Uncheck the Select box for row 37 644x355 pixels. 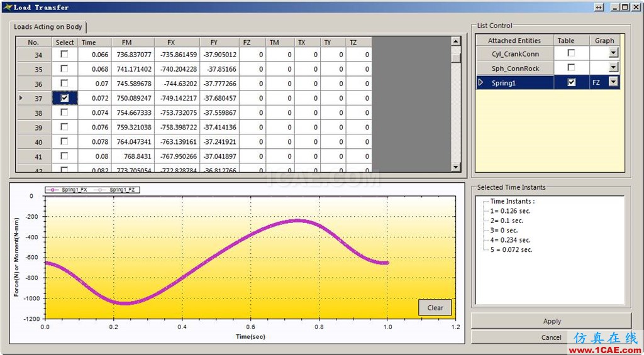coord(65,97)
